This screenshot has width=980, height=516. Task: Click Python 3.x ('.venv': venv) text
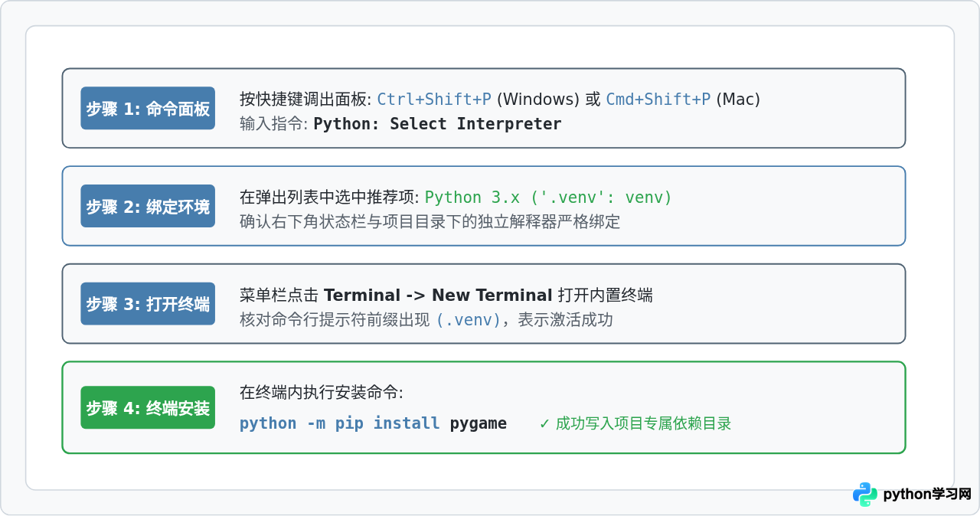(548, 198)
